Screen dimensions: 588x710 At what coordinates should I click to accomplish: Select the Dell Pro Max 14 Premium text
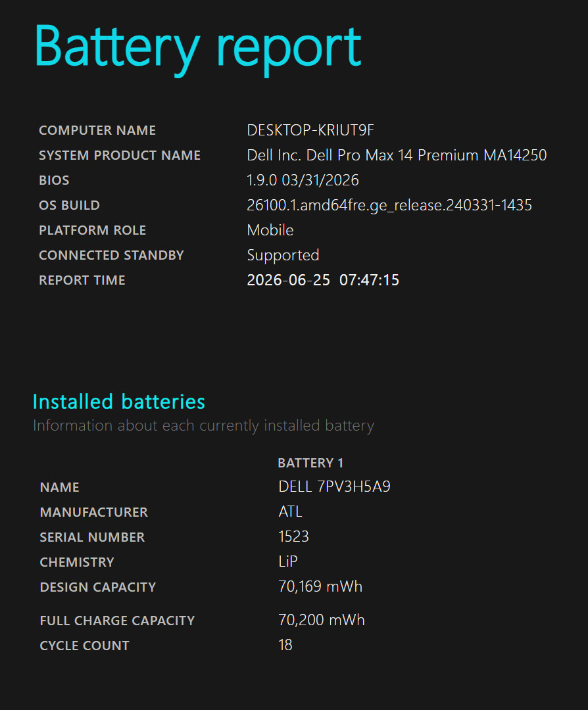pyautogui.click(x=393, y=155)
